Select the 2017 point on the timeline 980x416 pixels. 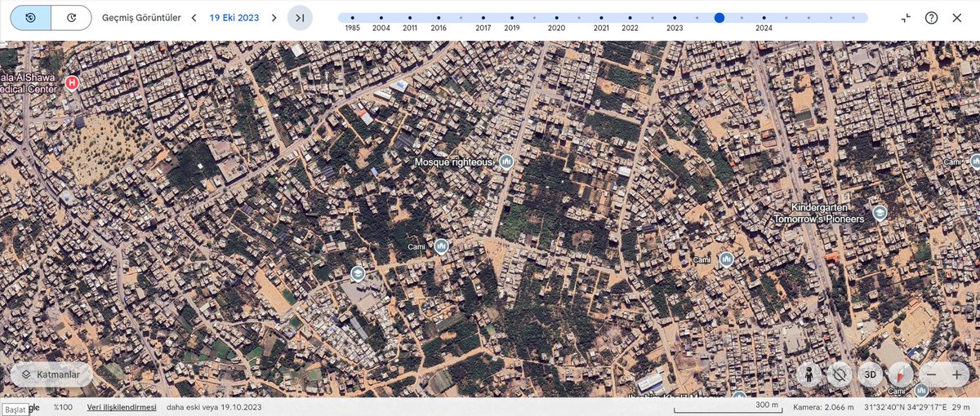[483, 17]
